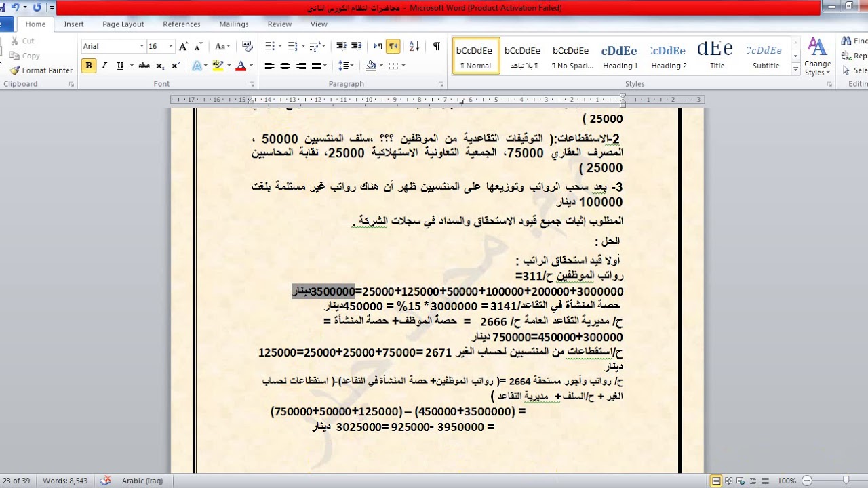868x488 pixels.
Task: Click the Redo icon in Quick Access
Action: coord(37,7)
